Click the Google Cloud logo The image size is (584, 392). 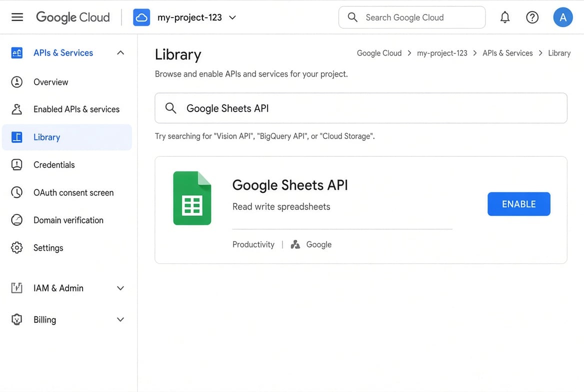[73, 17]
